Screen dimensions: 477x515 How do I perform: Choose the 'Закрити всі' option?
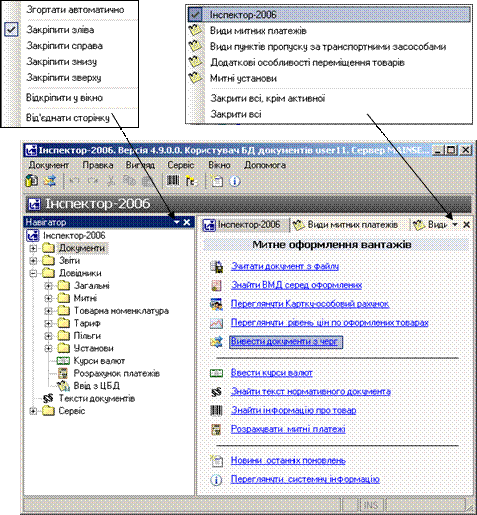coord(236,114)
